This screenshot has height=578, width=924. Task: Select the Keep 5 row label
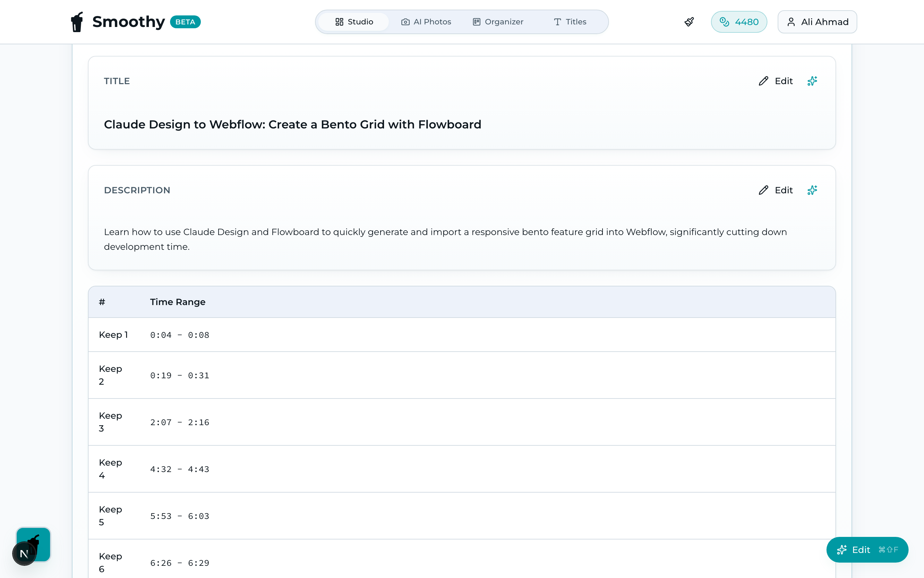tap(110, 516)
